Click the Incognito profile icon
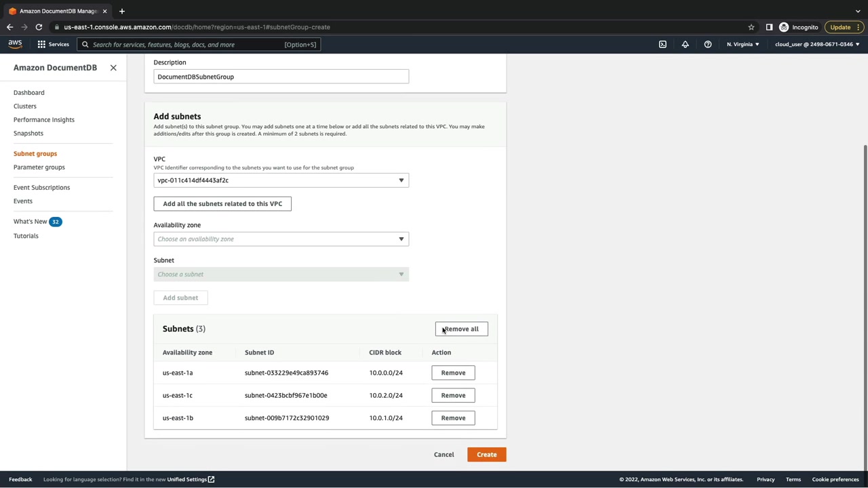Viewport: 868px width, 488px height. point(784,27)
